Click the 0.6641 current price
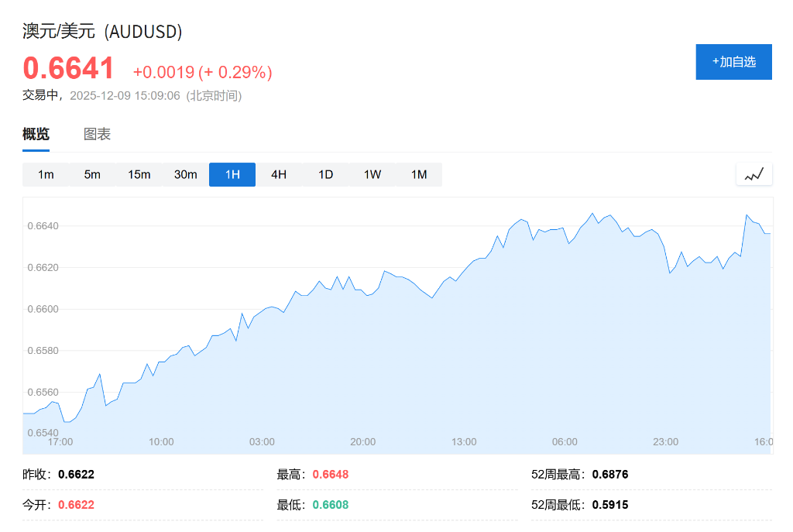 69,69
